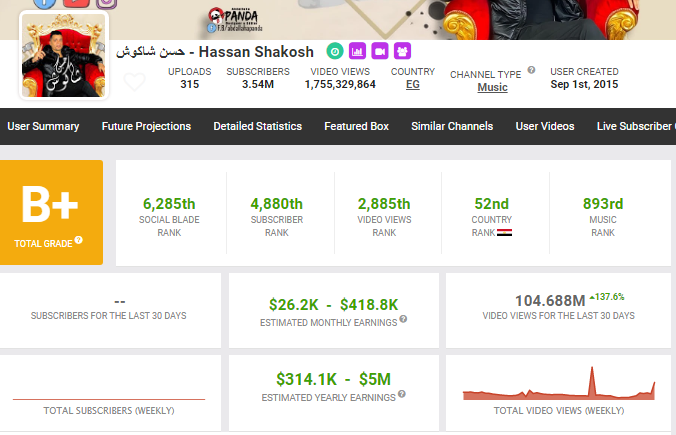Switch to Future Projections tab
The image size is (676, 435).
146,126
